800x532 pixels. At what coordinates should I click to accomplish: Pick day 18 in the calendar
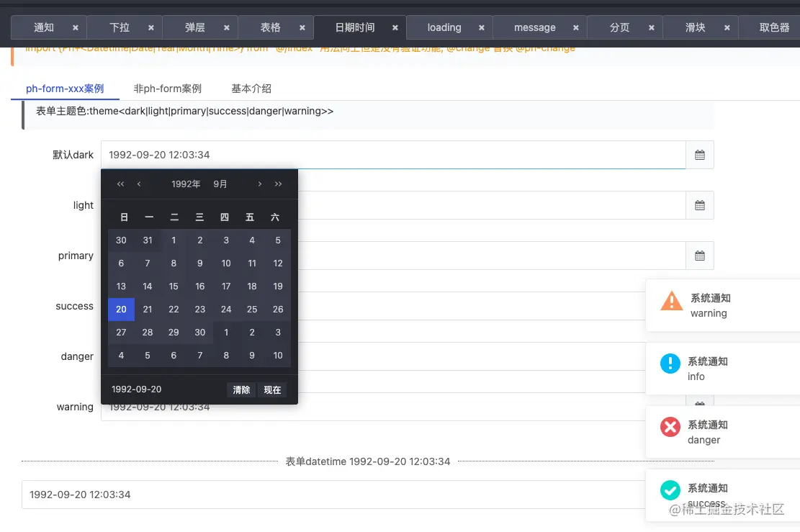click(252, 287)
